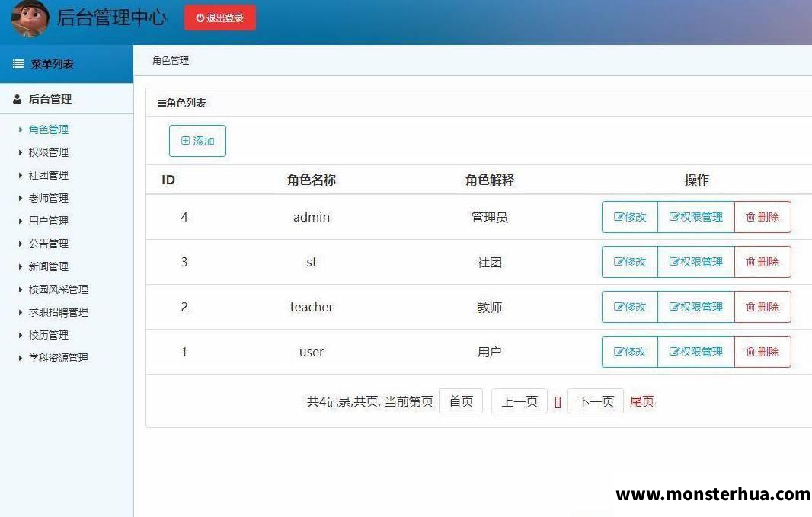Click the 教师 description cell
This screenshot has height=517, width=812.
(x=489, y=308)
